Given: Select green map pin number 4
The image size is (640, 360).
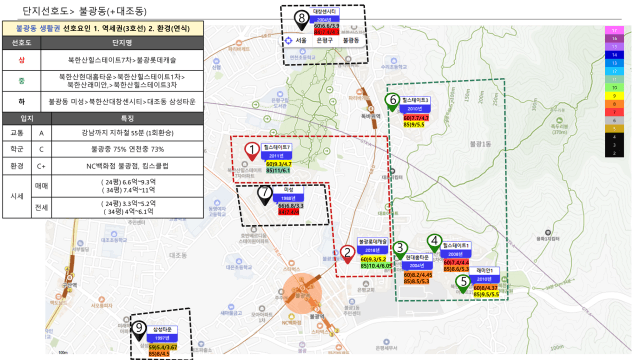Looking at the screenshot, I should click(434, 242).
